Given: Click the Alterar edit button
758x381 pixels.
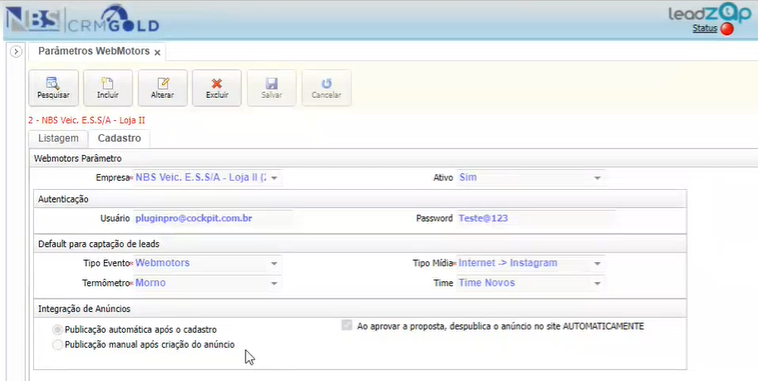Looking at the screenshot, I should point(162,88).
